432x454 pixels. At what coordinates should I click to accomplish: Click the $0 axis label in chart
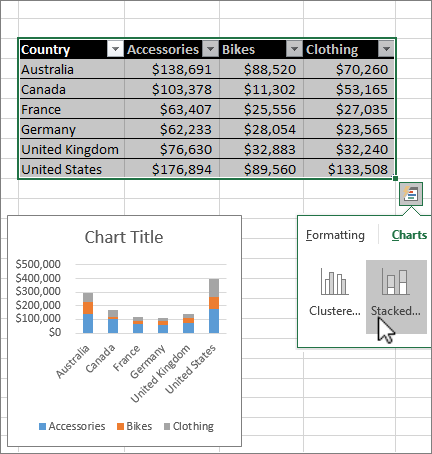coord(55,332)
